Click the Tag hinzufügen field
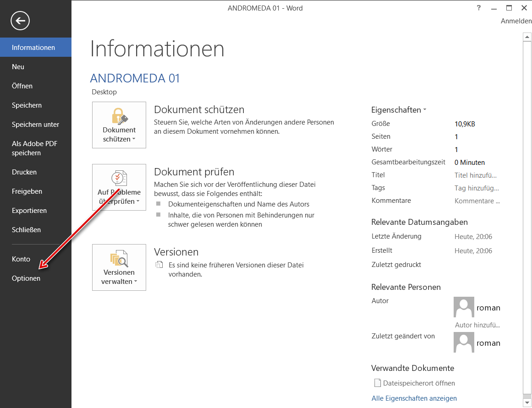This screenshot has width=532, height=408. tap(477, 188)
